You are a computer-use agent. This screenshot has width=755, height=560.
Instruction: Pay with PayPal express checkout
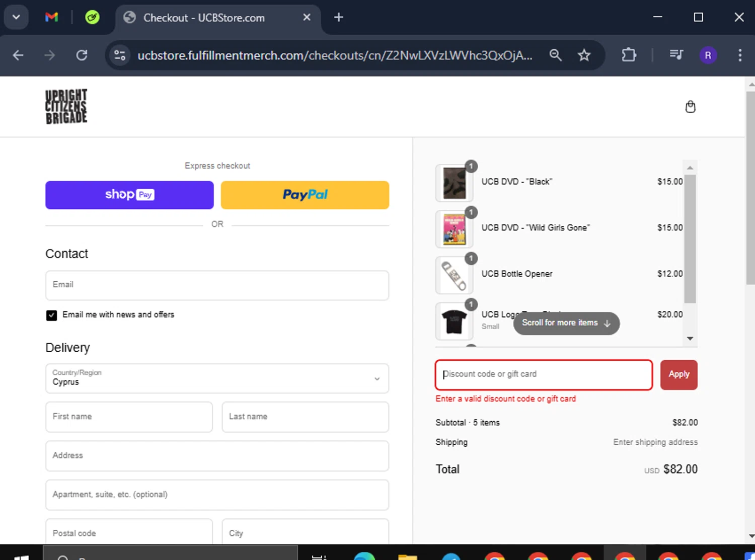[305, 195]
